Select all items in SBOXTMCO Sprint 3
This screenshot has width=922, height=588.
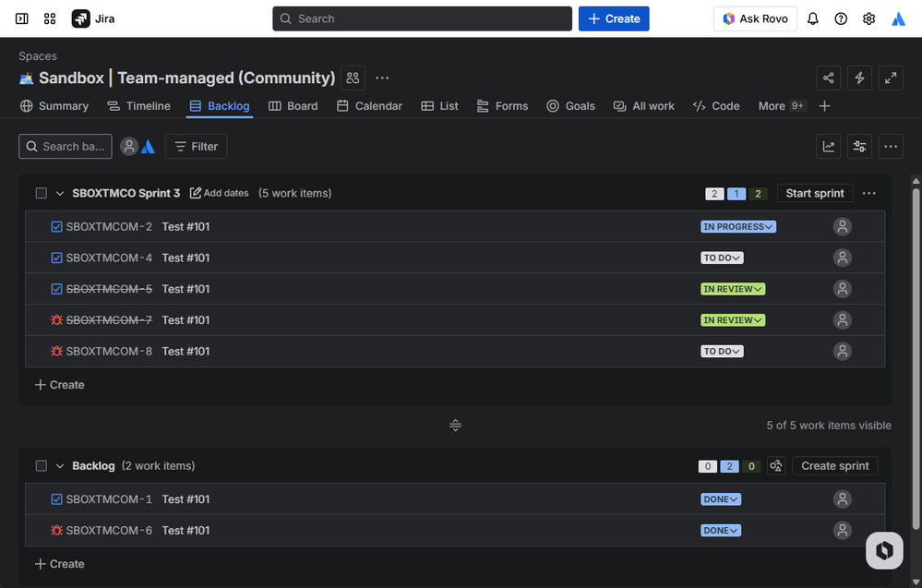click(42, 194)
